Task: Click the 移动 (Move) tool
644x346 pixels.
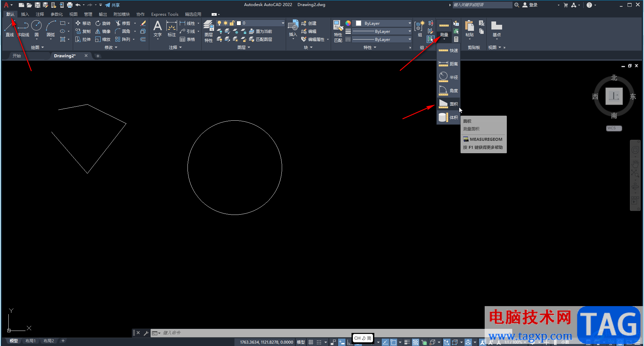Action: 83,23
